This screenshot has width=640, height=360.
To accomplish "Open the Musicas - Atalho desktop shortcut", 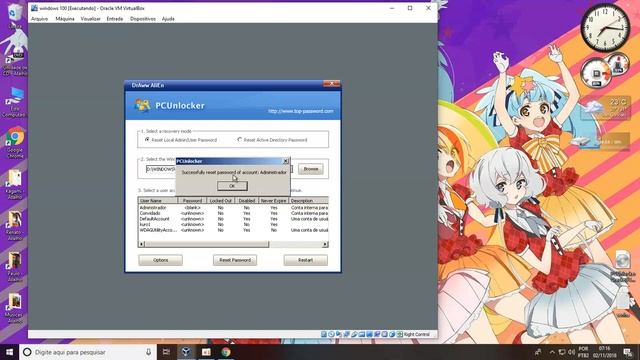I will pos(15,308).
